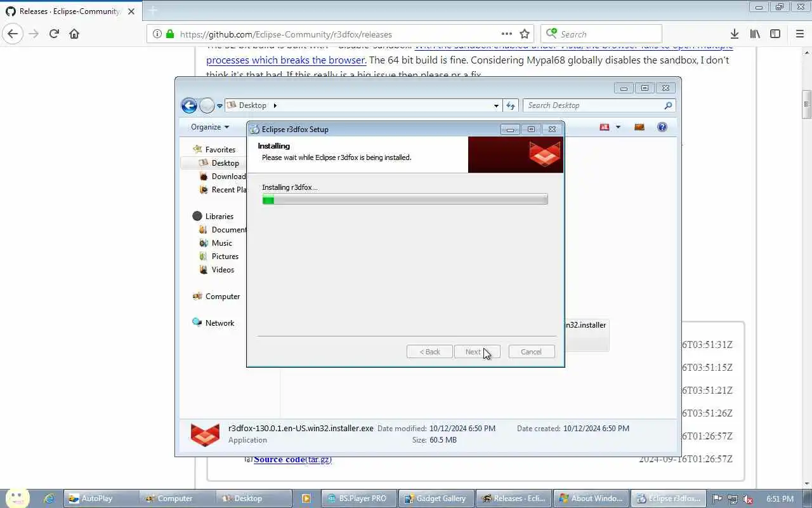Reload the GitHub releases page
This screenshot has height=508, width=812.
tap(54, 34)
